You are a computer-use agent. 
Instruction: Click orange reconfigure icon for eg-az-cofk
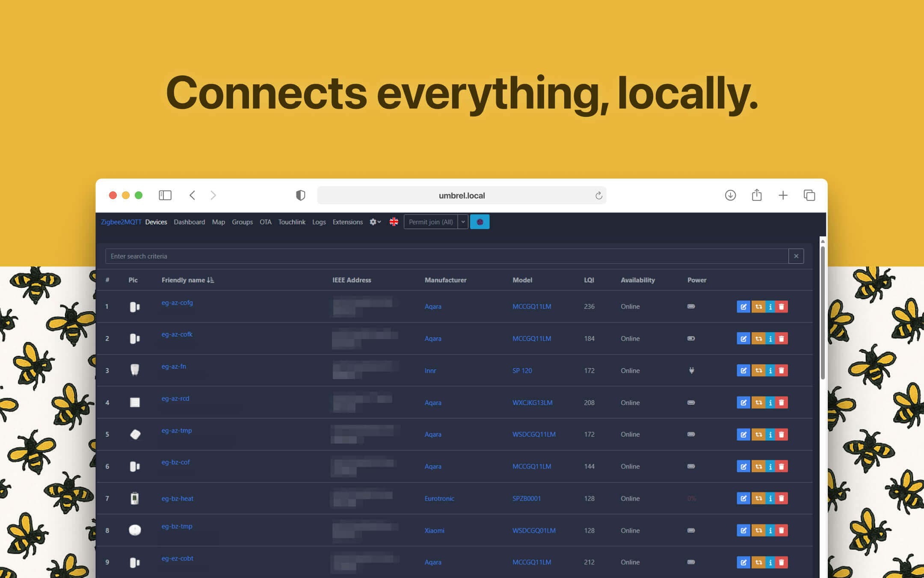pos(758,339)
